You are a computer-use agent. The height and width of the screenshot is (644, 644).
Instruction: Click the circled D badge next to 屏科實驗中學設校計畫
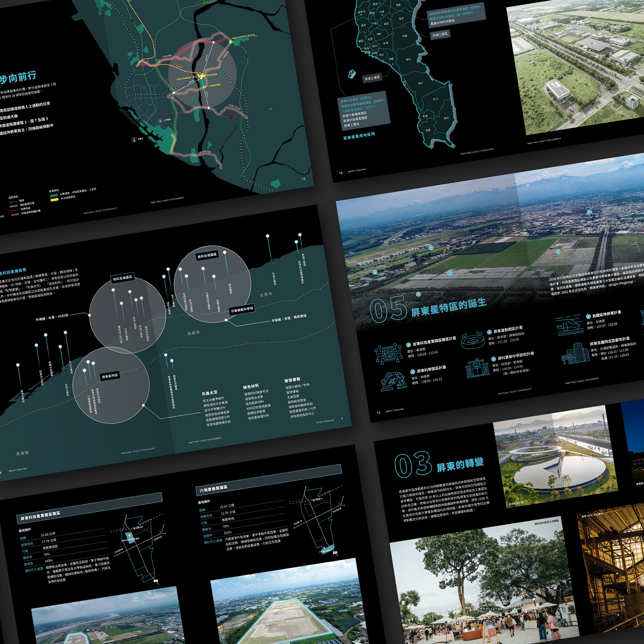494,359
